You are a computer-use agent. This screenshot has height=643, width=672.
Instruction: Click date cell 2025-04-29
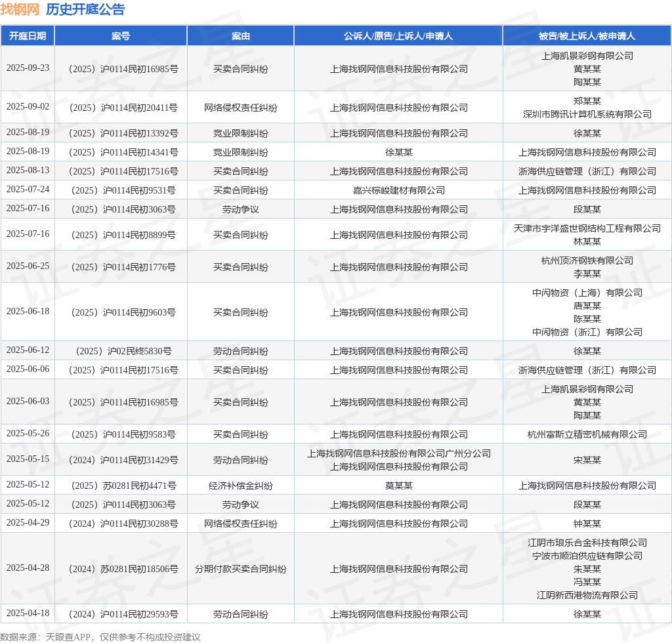click(x=28, y=523)
